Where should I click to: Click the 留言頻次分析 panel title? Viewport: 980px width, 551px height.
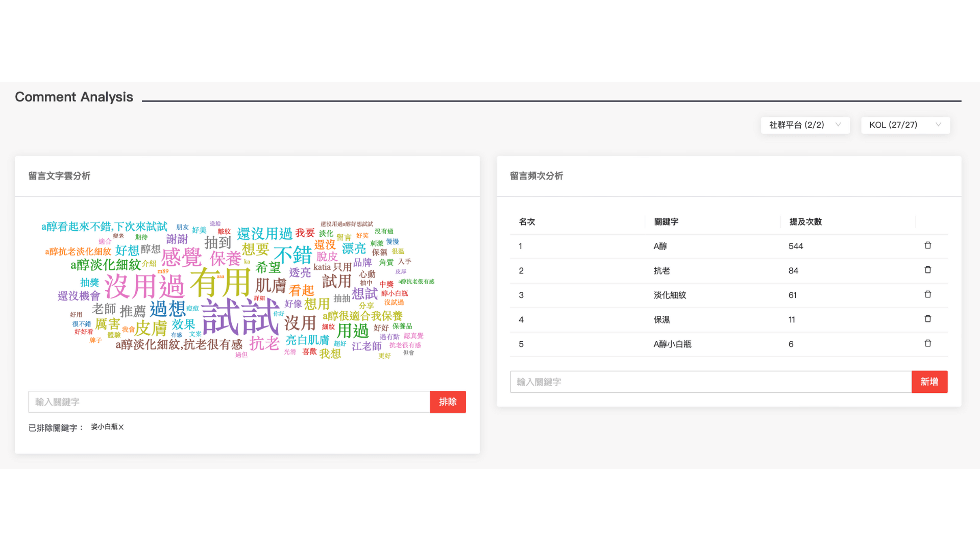[x=536, y=176]
